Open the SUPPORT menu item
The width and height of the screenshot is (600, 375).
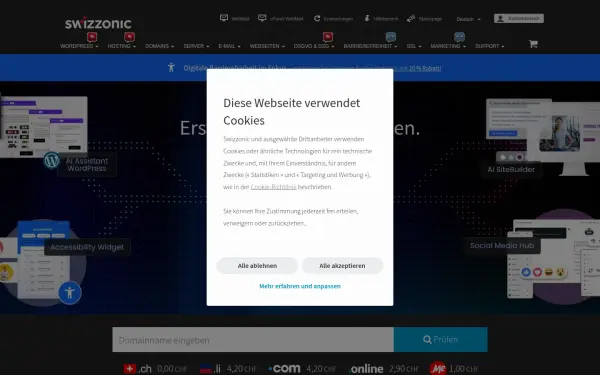(x=489, y=46)
